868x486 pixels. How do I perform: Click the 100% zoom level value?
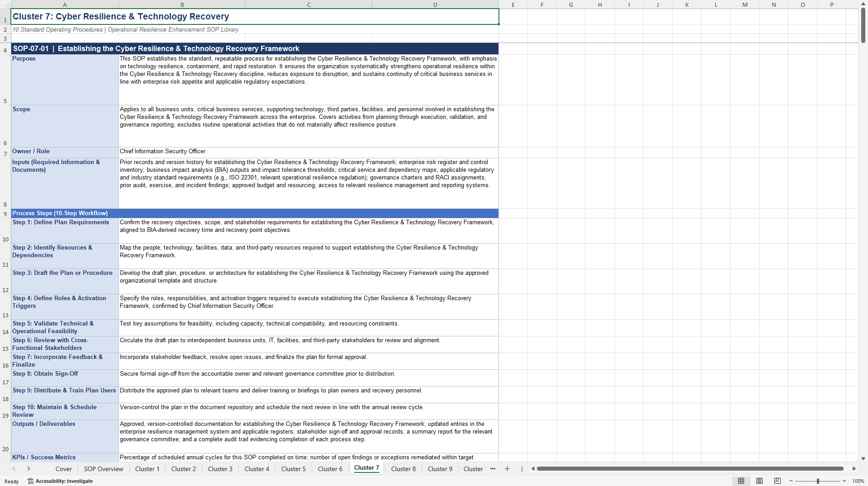click(858, 481)
